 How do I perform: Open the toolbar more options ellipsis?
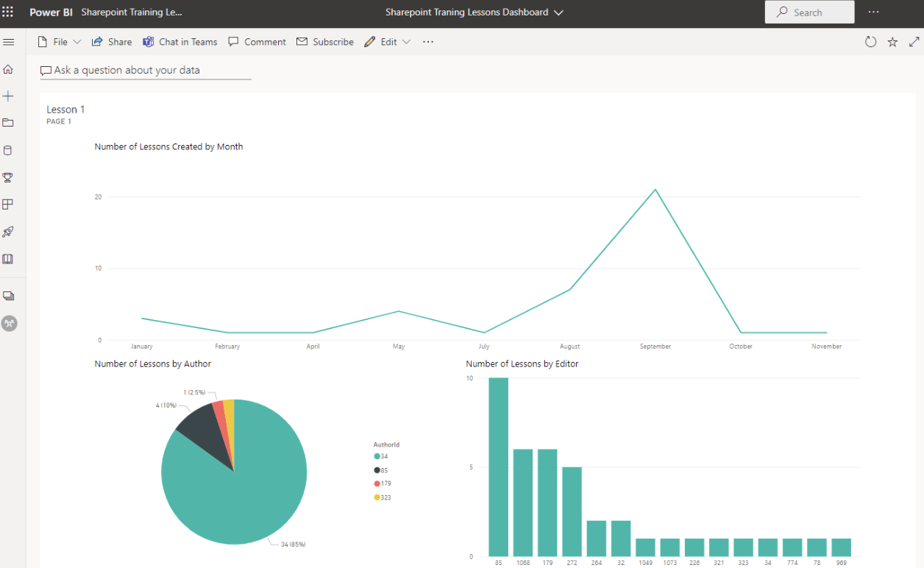[x=428, y=42]
